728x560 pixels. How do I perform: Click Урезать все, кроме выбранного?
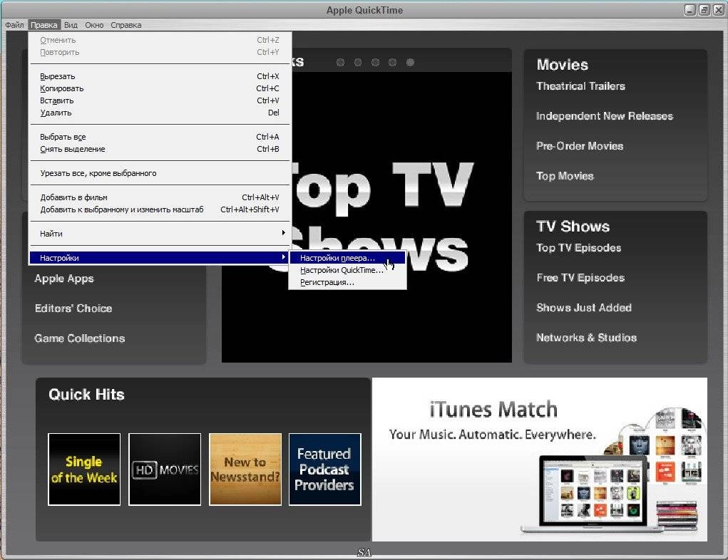coord(160,173)
